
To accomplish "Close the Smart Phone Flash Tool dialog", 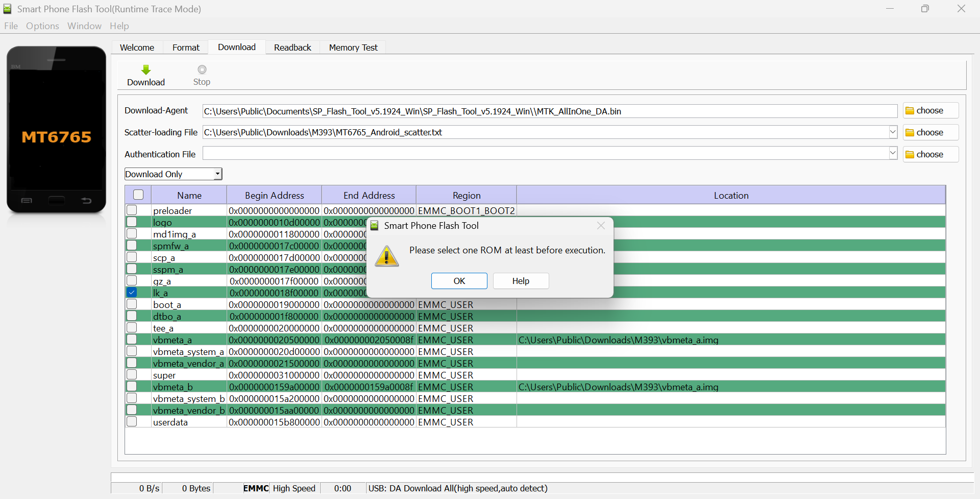I will click(601, 226).
